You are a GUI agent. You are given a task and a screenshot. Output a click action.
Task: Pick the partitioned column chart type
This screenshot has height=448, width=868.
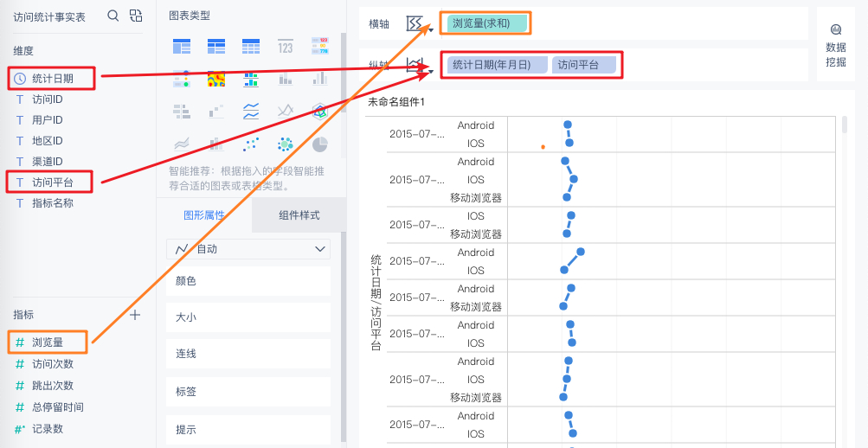point(251,79)
